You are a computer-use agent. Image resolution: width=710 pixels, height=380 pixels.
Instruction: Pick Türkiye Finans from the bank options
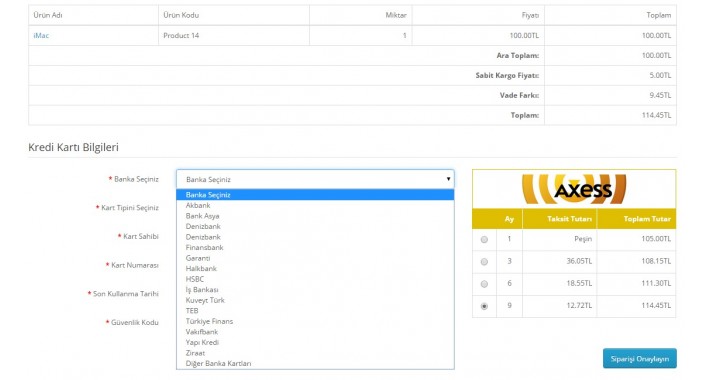(315, 321)
